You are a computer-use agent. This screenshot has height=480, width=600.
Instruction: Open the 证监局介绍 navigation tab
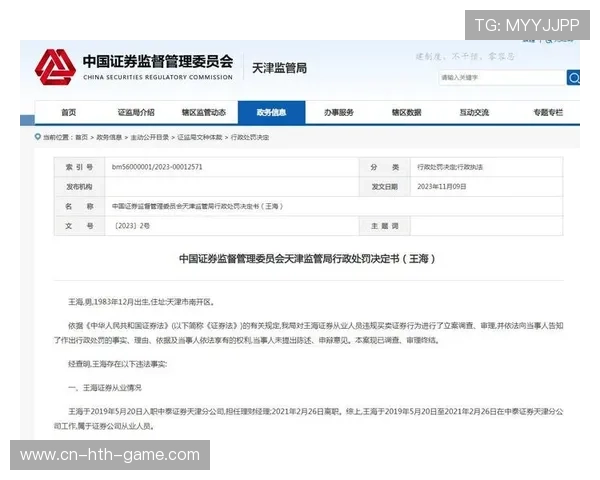[x=136, y=113]
